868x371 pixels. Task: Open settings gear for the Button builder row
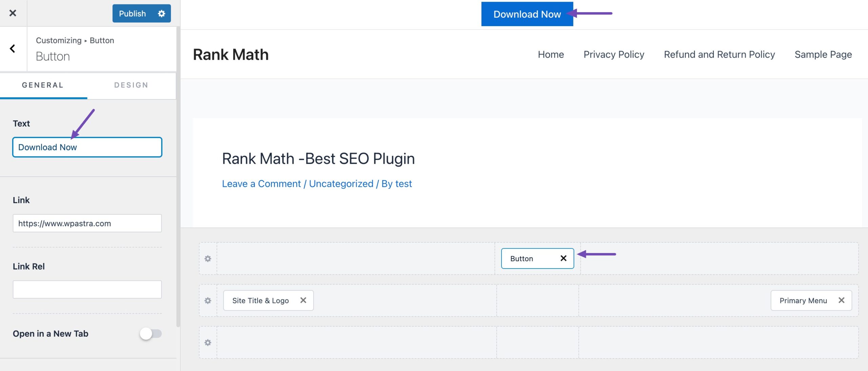point(208,259)
